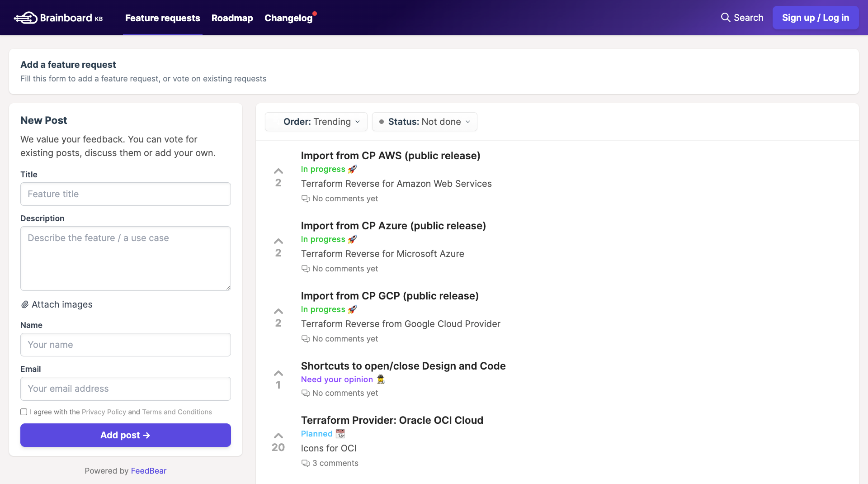Click the attach images paperclip icon
868x484 pixels.
coord(25,304)
